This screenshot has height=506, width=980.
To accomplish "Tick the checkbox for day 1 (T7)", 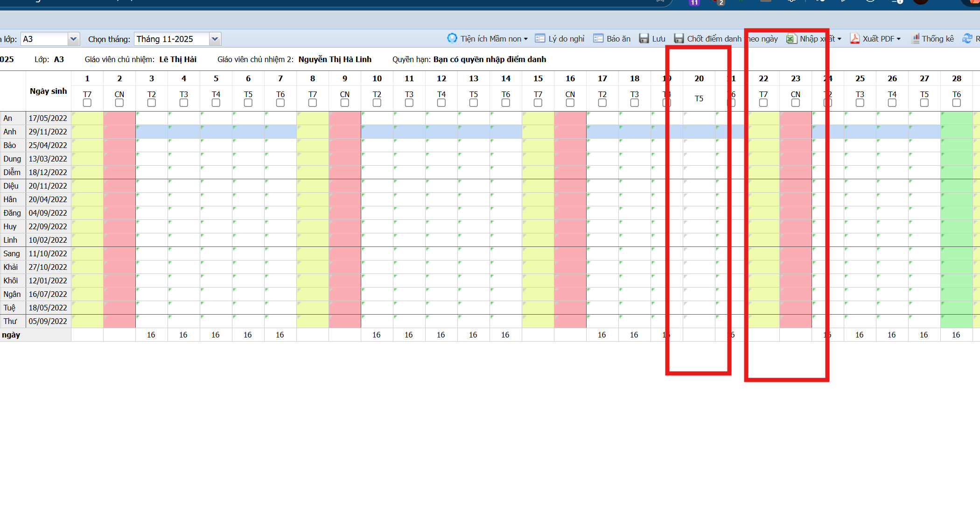I will coord(87,103).
